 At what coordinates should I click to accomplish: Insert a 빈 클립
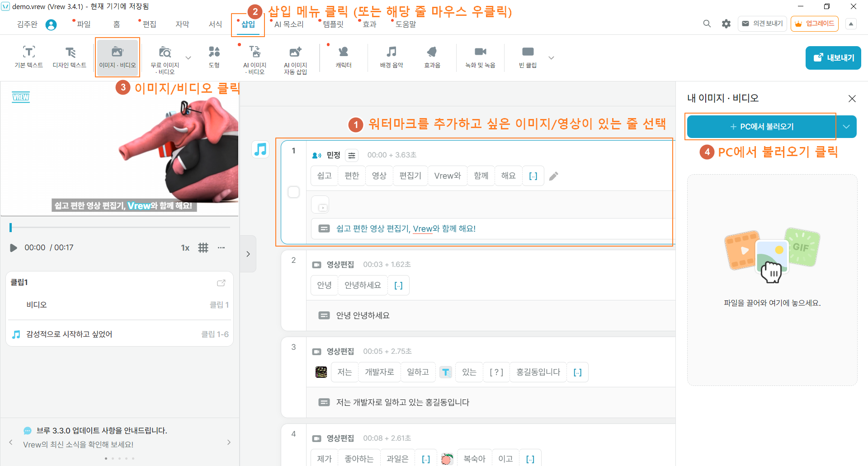coord(528,57)
